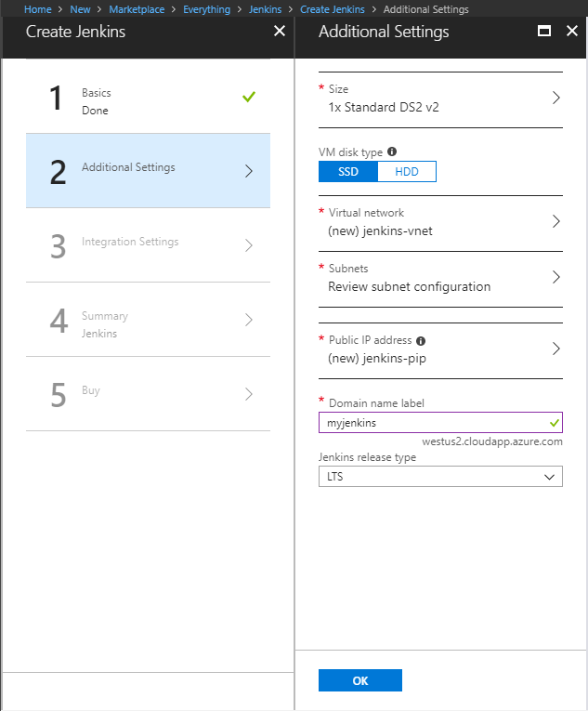Open step 4 Summary

click(149, 320)
